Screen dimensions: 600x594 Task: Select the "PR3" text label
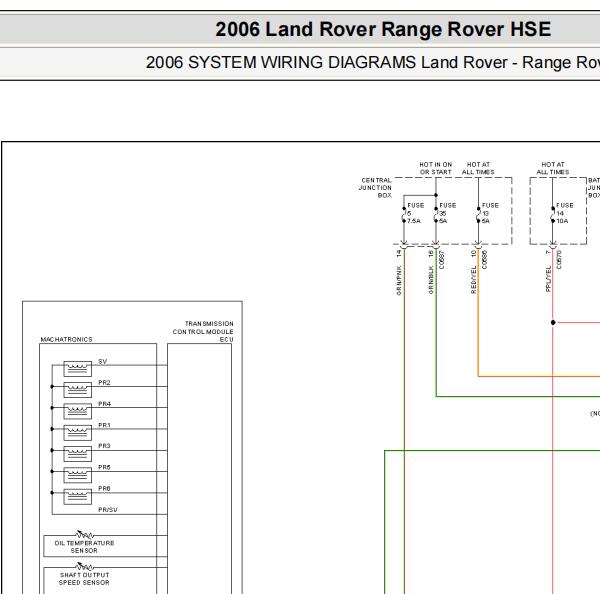[x=104, y=446]
